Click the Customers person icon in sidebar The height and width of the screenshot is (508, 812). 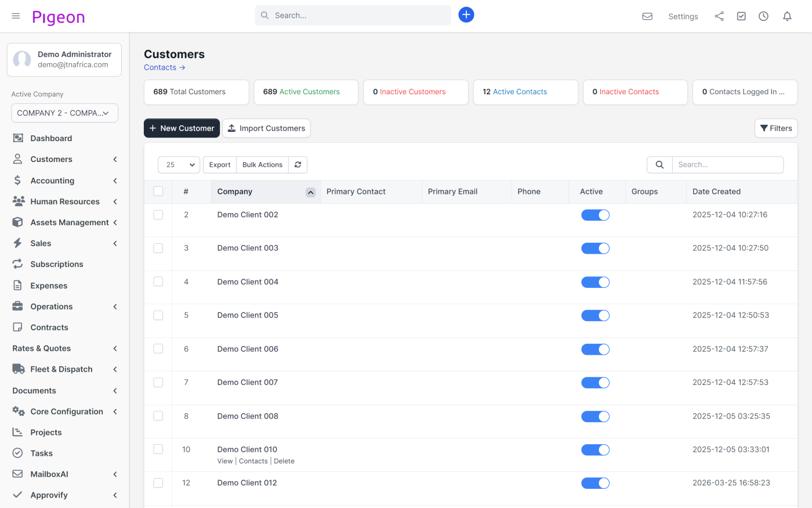point(18,159)
